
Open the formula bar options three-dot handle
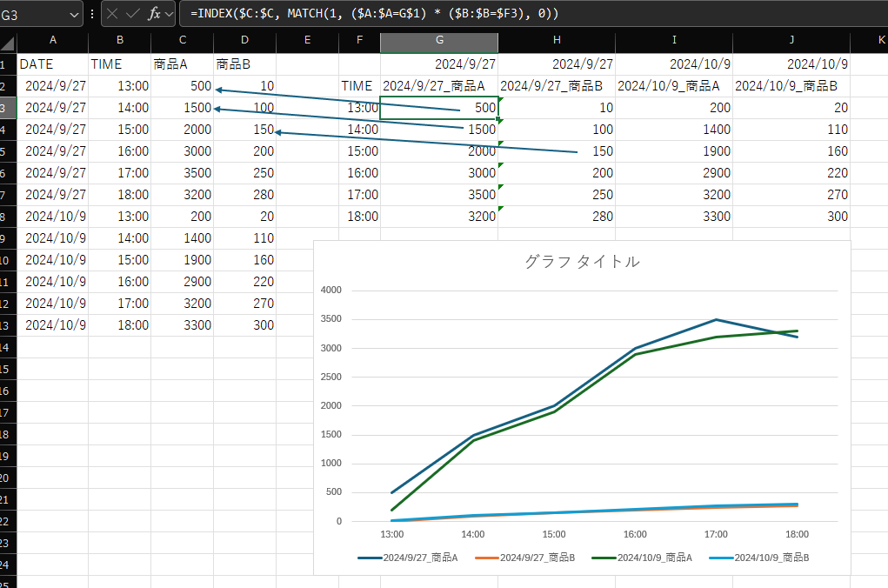pyautogui.click(x=91, y=14)
